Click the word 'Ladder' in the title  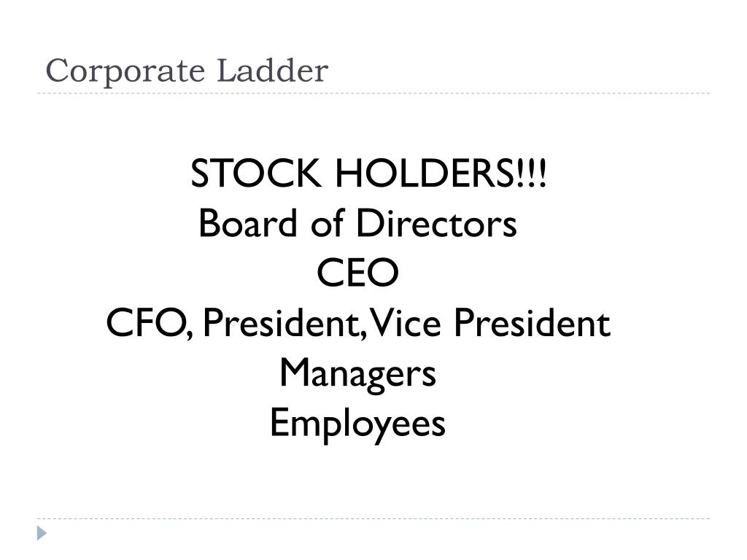(272, 71)
